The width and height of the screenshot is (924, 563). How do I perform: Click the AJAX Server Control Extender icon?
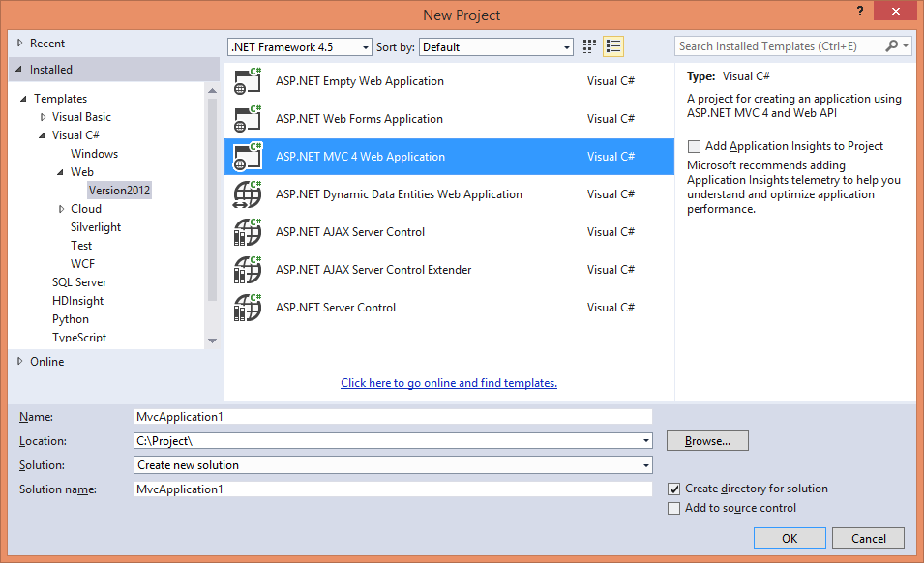pos(248,270)
